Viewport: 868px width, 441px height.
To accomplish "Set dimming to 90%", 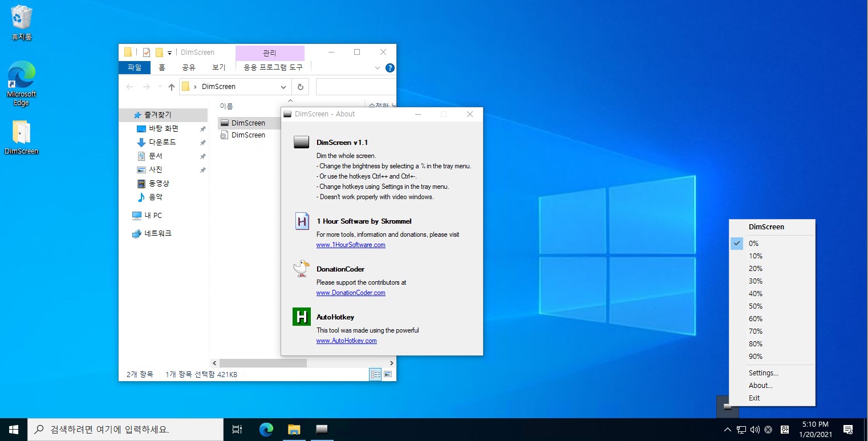I will (x=773, y=356).
